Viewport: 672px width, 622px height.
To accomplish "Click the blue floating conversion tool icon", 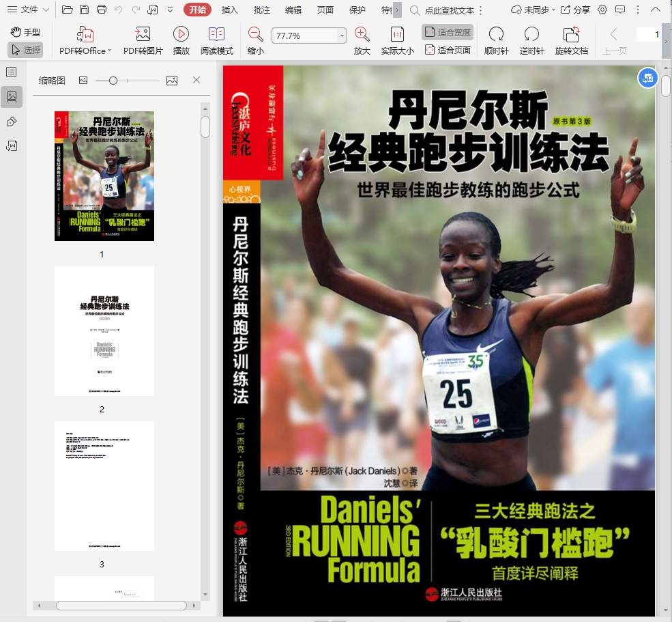I will pyautogui.click(x=647, y=78).
